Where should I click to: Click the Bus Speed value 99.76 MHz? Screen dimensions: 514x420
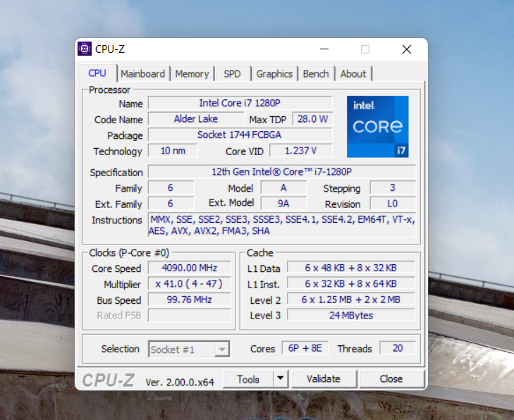click(x=190, y=299)
